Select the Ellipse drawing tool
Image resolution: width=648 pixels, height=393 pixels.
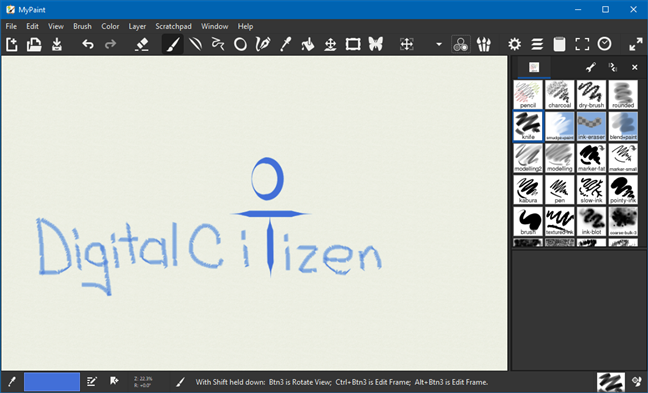coord(240,44)
